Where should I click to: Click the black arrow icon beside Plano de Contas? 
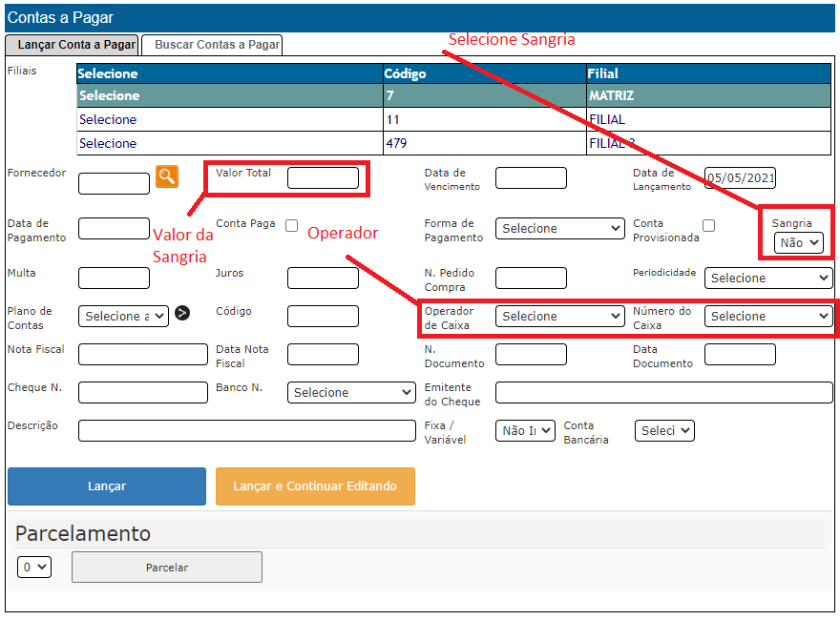tap(182, 313)
